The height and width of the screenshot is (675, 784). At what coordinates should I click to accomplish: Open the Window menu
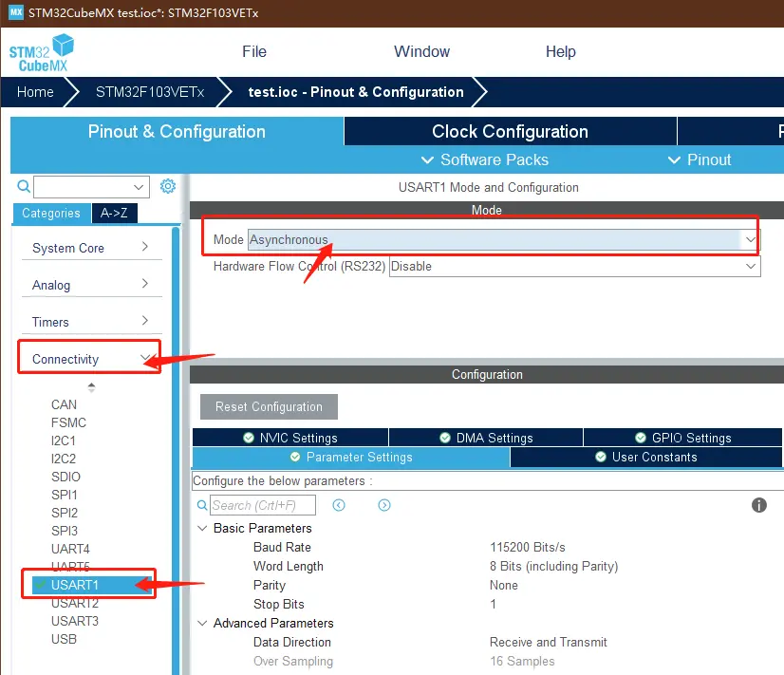tap(421, 51)
